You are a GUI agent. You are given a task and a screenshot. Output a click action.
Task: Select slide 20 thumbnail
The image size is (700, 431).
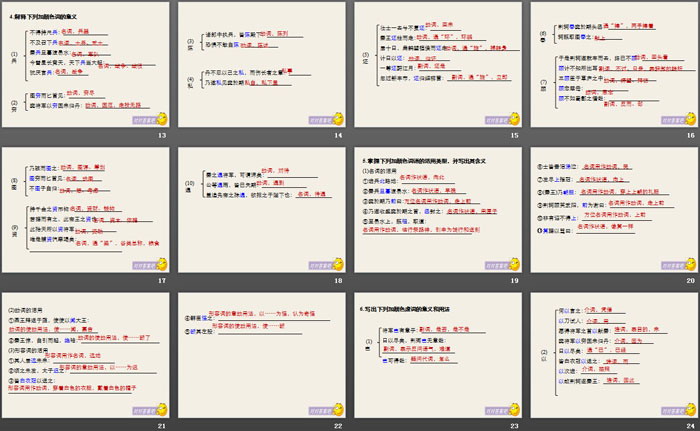click(x=614, y=210)
